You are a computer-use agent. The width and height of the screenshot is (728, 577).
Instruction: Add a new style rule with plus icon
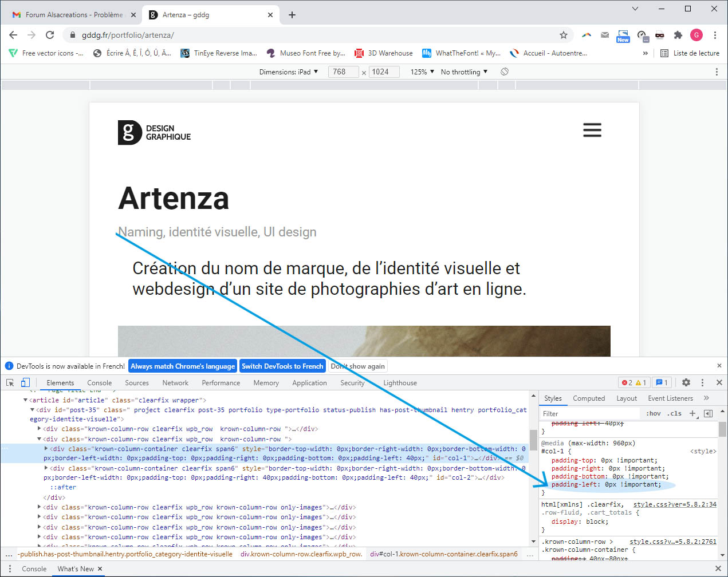point(692,413)
